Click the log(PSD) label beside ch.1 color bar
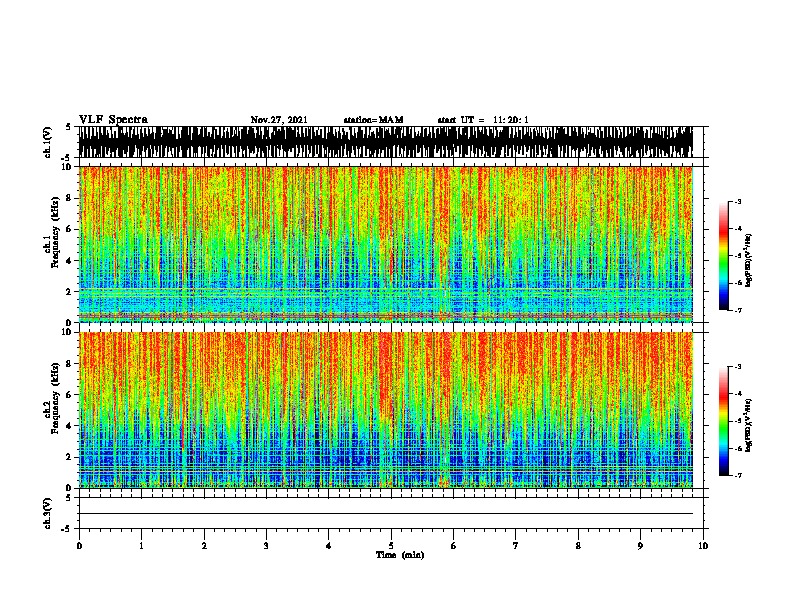The image size is (792, 612). pos(749,260)
